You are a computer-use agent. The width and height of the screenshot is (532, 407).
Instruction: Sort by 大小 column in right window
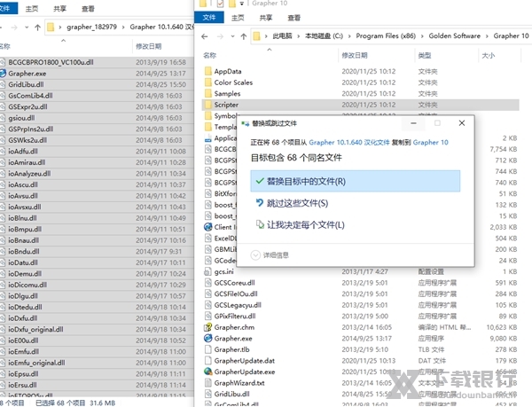[x=489, y=56]
